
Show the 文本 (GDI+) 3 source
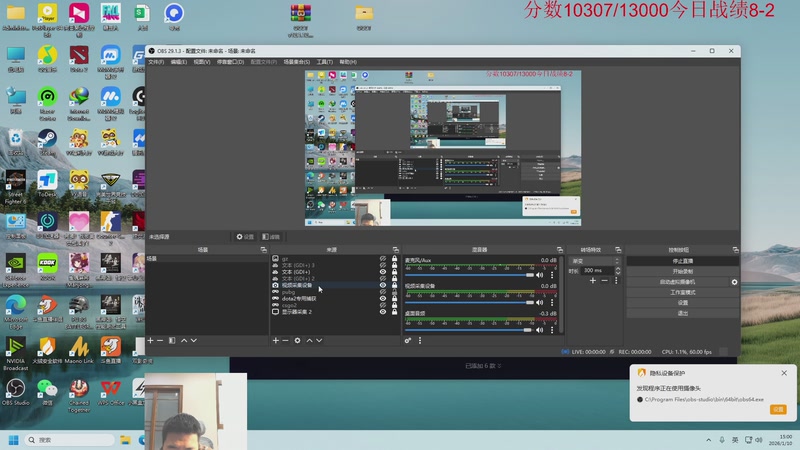pos(383,265)
